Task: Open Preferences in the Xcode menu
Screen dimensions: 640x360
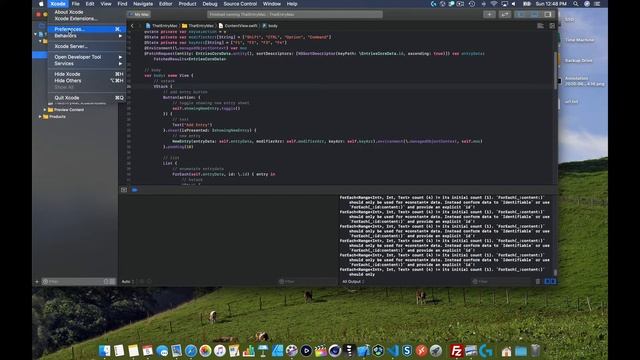Action: pyautogui.click(x=86, y=29)
